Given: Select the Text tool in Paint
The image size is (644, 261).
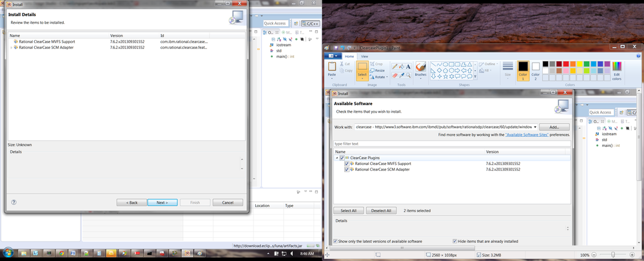Looking at the screenshot, I should click(408, 66).
